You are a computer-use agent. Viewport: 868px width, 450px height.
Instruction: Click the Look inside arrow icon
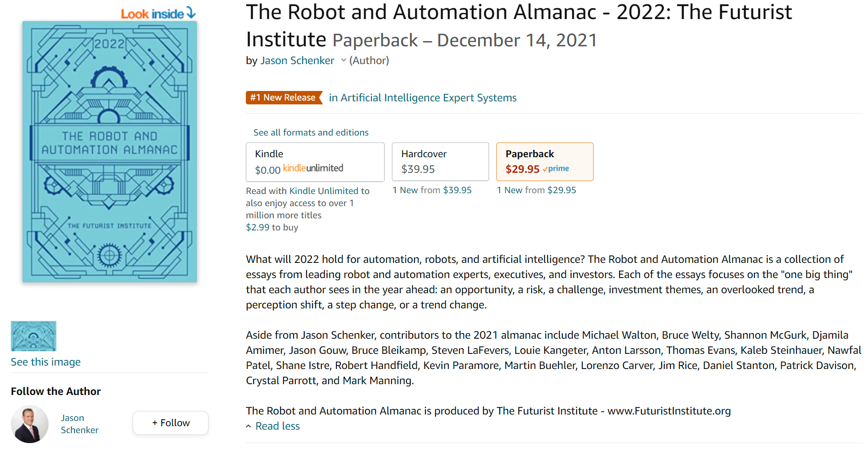[191, 13]
